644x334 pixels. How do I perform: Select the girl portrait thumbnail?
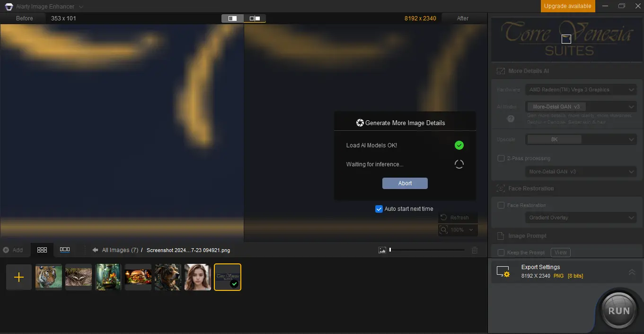click(198, 277)
